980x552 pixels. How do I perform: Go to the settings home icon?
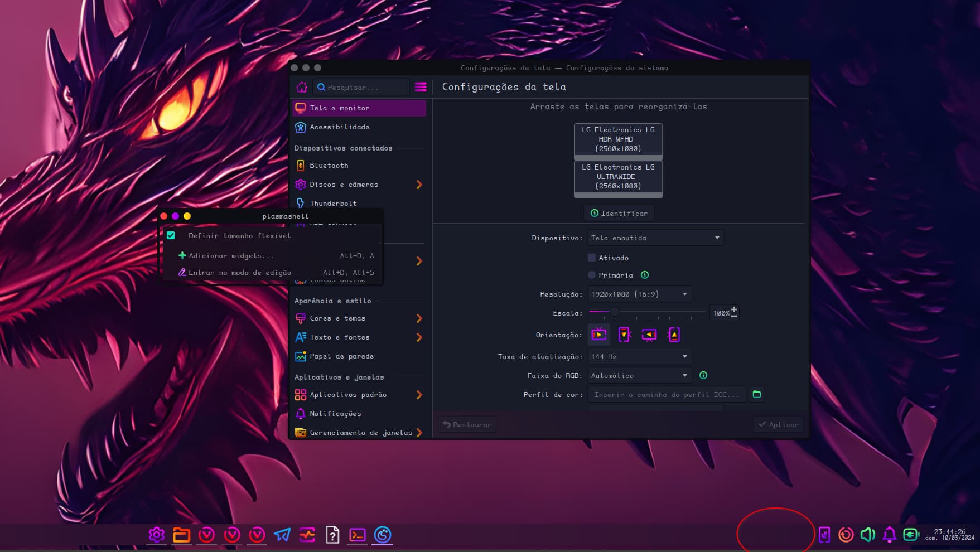302,87
